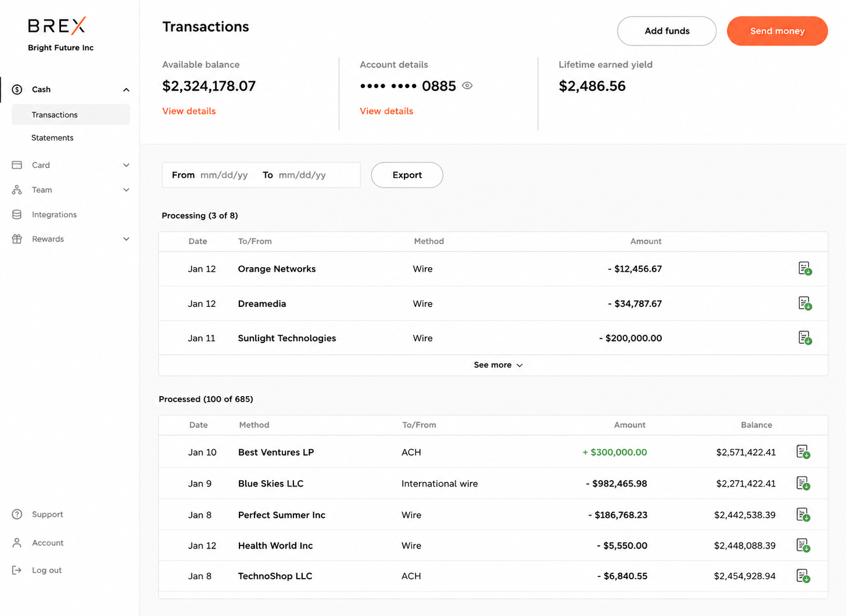This screenshot has height=616, width=846.
Task: Download receipt for TechnoShop LLC row
Action: pos(803,576)
